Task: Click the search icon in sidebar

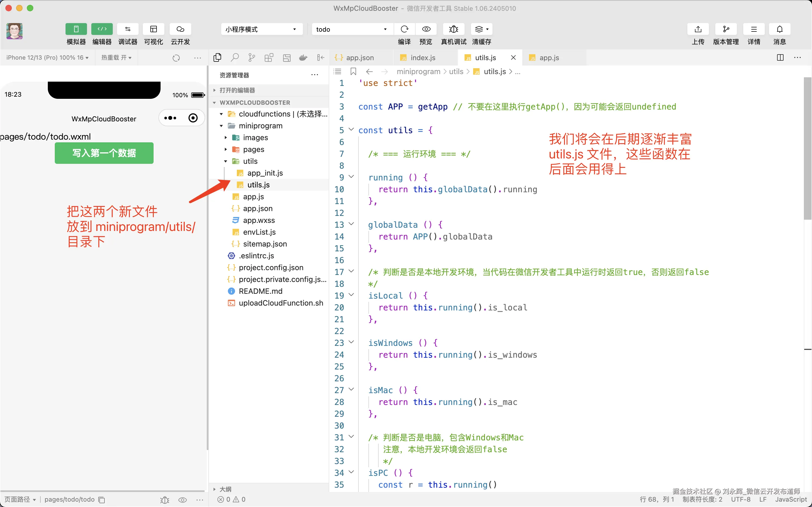Action: pos(234,58)
